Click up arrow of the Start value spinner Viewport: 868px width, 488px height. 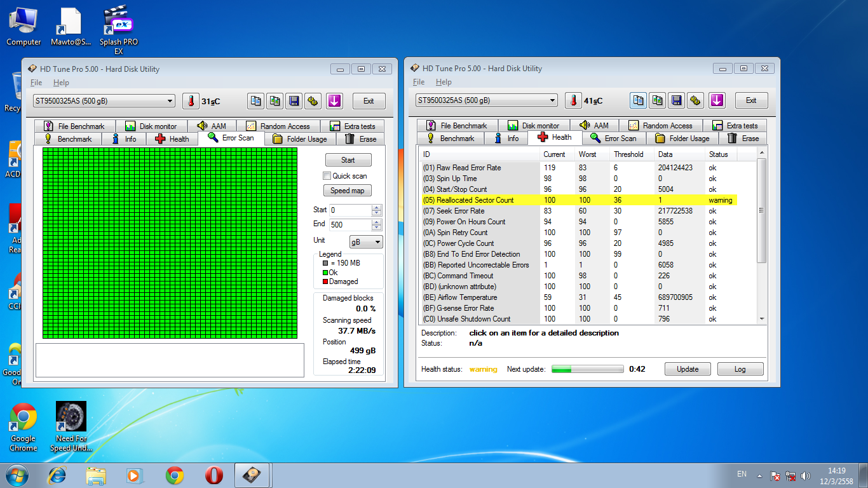(377, 207)
